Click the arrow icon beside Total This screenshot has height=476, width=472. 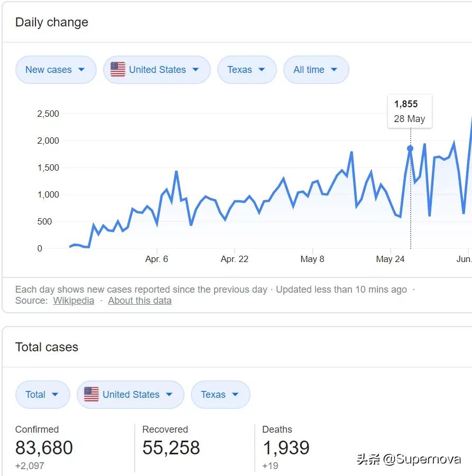click(x=55, y=395)
